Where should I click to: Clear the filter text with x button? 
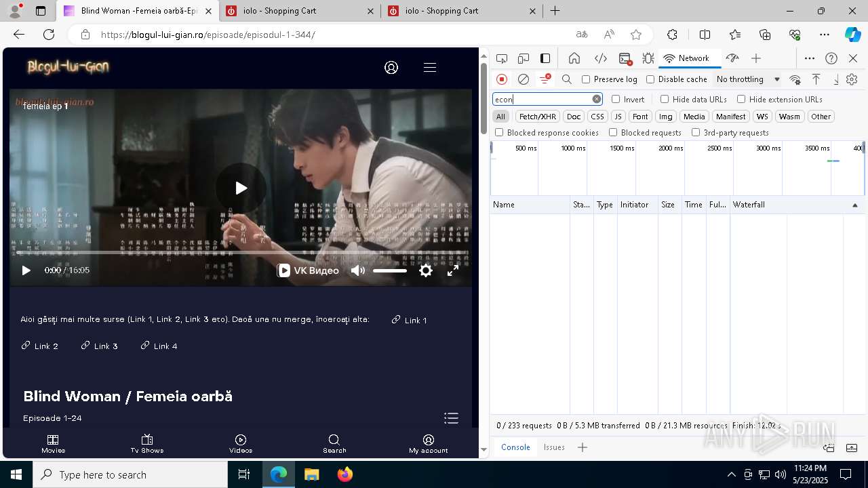point(597,99)
